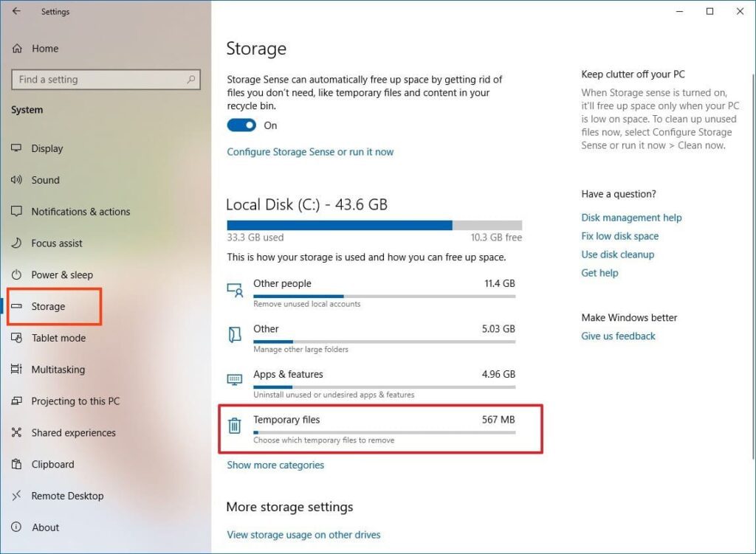Click View storage usage on other drives
Viewport: 756px width, 554px height.
303,535
